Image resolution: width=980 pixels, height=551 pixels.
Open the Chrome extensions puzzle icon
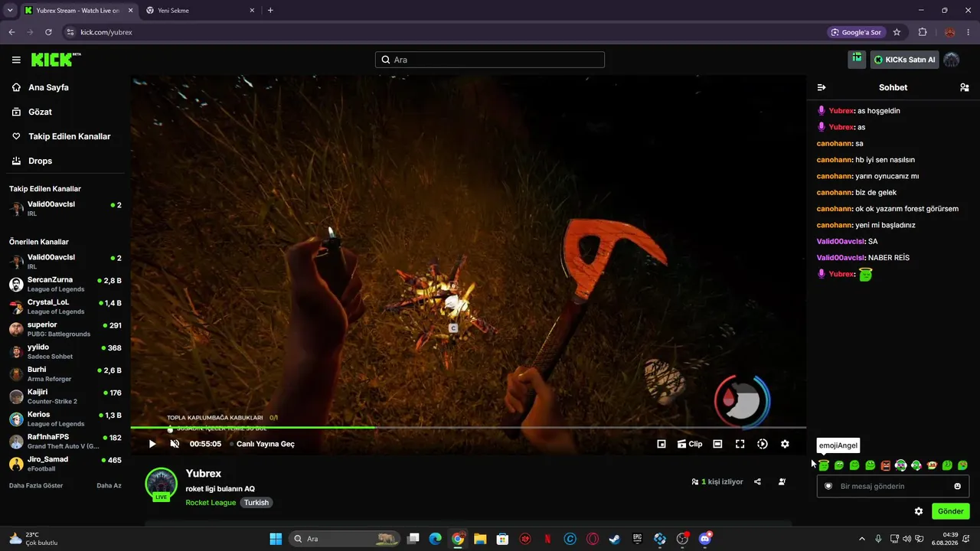923,32
